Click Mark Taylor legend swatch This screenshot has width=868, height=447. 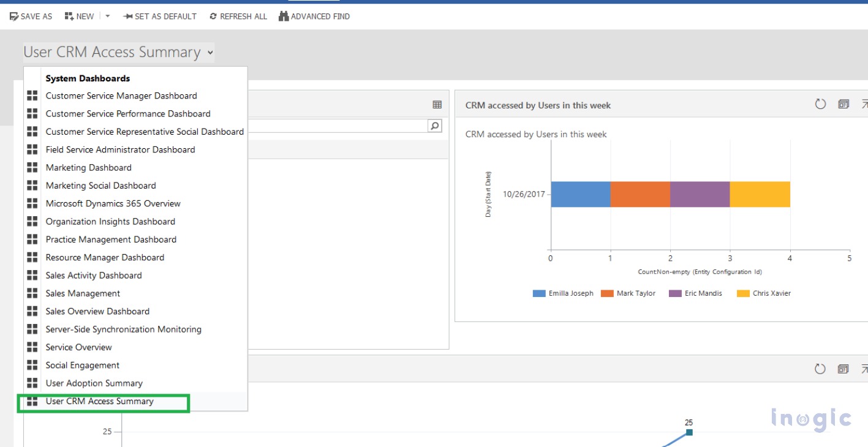[x=607, y=294]
